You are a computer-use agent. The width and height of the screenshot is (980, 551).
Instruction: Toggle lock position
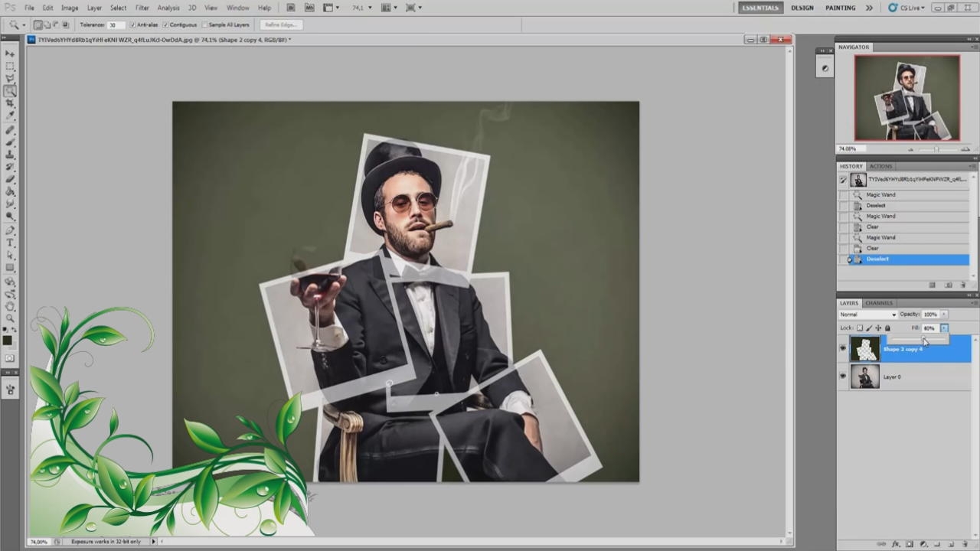(x=878, y=328)
